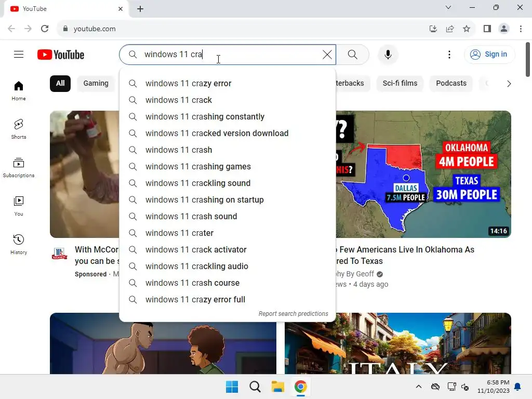The image size is (532, 399).
Task: Click the browser forward arrow
Action: [28, 29]
